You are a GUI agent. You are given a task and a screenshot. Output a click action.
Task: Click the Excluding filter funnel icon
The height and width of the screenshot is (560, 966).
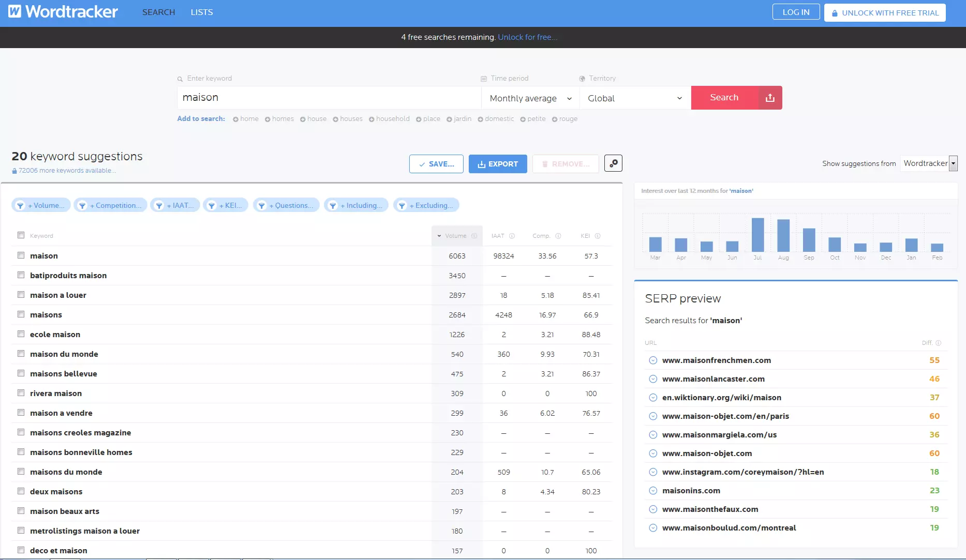[402, 205]
